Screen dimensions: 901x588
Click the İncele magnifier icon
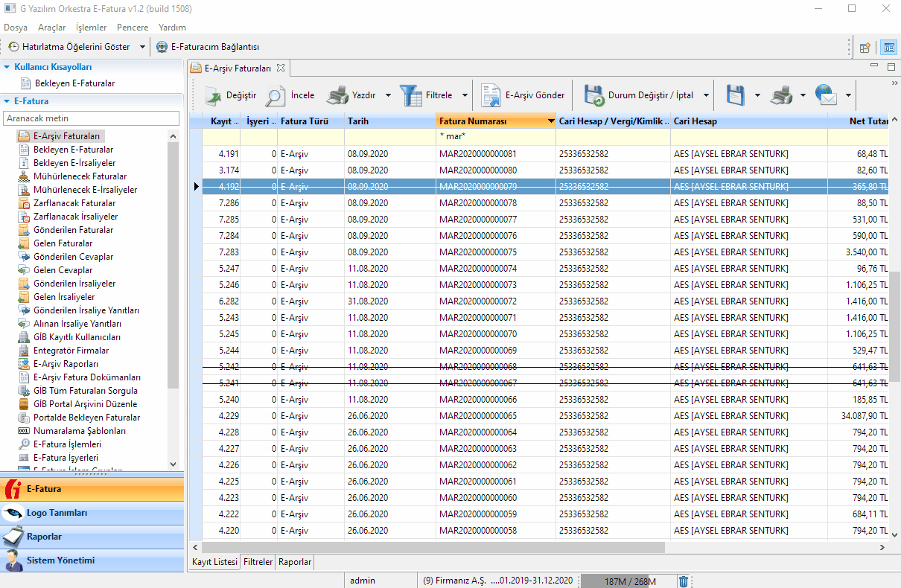pyautogui.click(x=276, y=96)
